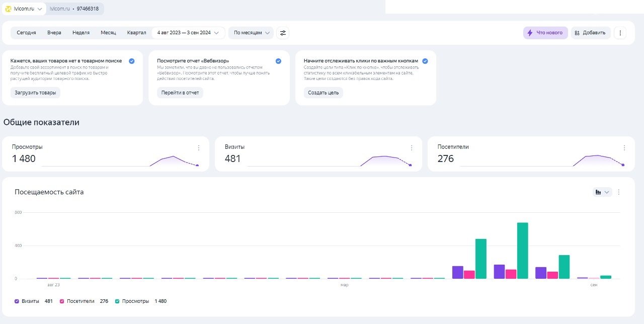
Task: Open the filter settings sliders icon
Action: pyautogui.click(x=283, y=33)
